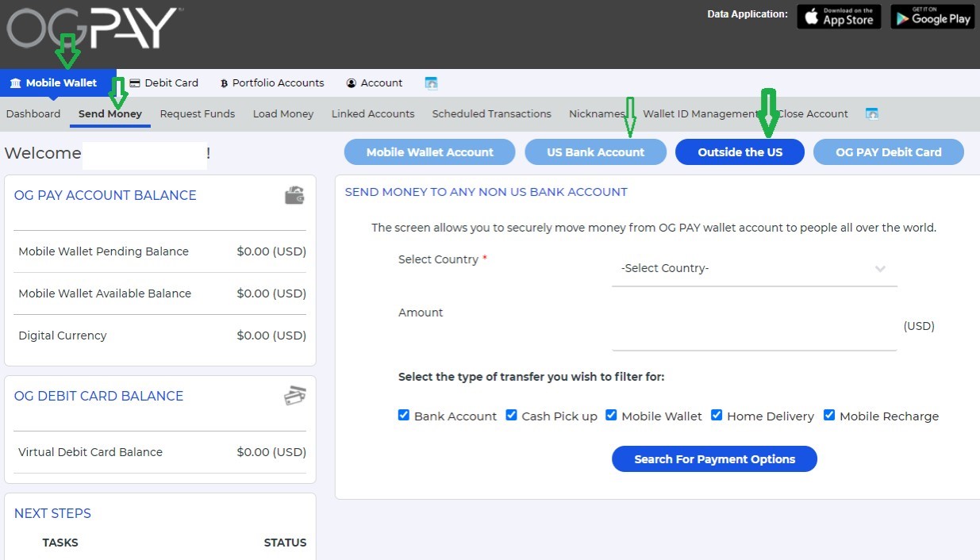Click the Digital Currency label

pyautogui.click(x=63, y=336)
